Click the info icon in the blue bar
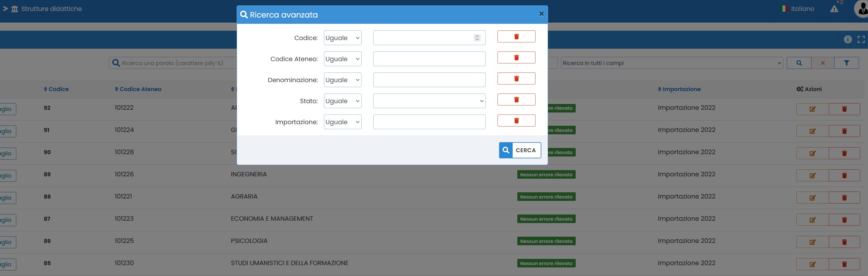 click(847, 39)
